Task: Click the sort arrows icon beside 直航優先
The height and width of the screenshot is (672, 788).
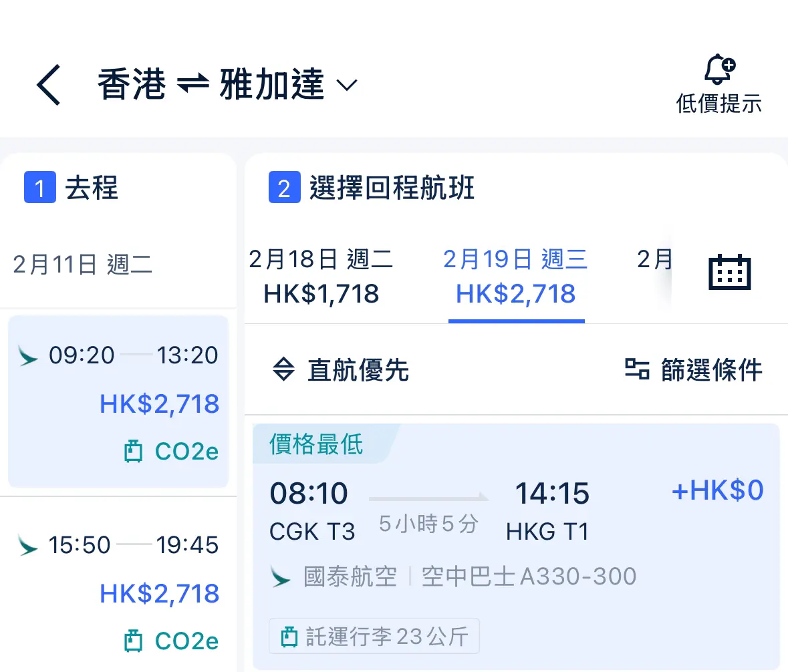Action: coord(283,369)
